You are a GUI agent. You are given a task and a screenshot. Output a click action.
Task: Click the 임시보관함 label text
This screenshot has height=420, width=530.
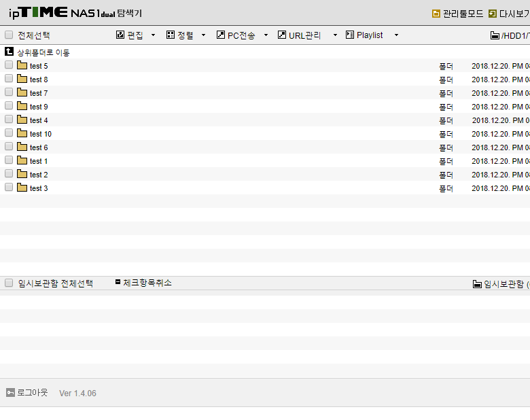504,284
